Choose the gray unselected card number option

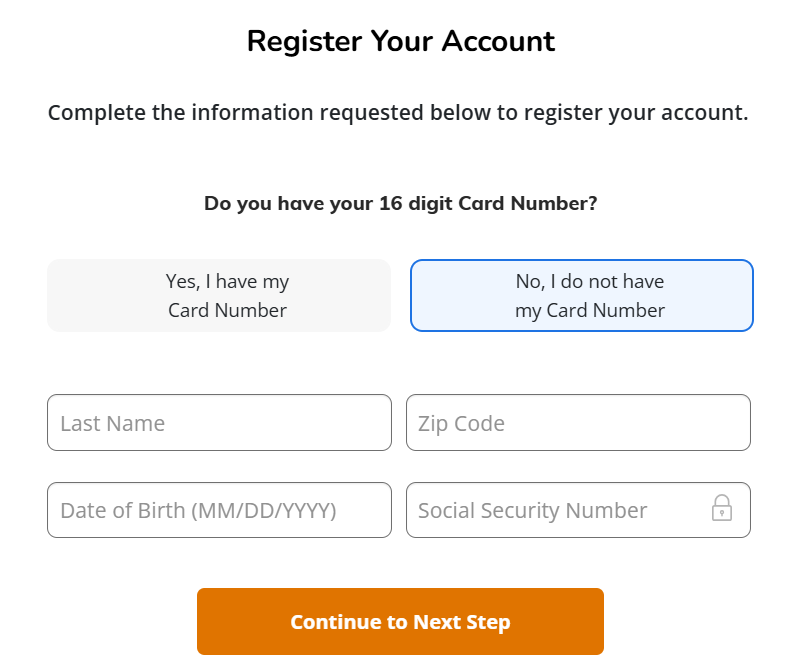pyautogui.click(x=219, y=296)
